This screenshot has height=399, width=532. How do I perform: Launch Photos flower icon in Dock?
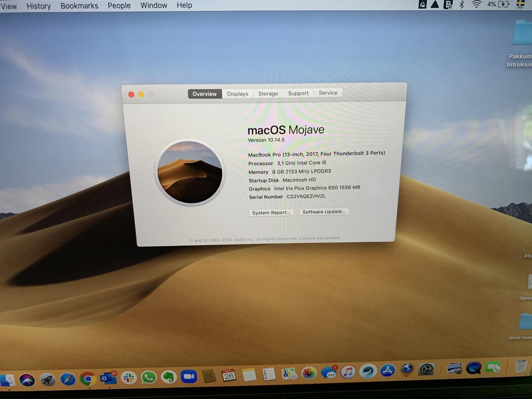309,373
